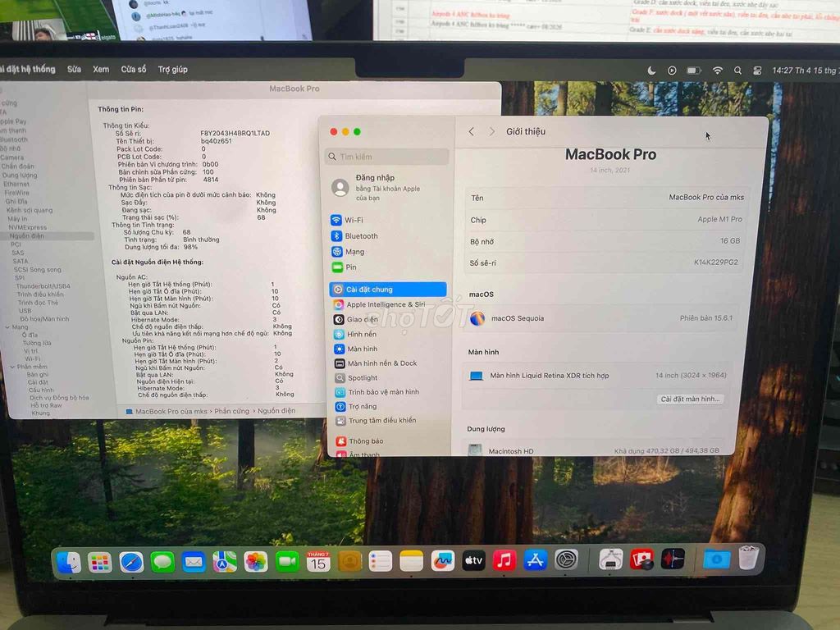Click the Focus moon icon in menu bar
This screenshot has height=630, width=840.
click(651, 71)
